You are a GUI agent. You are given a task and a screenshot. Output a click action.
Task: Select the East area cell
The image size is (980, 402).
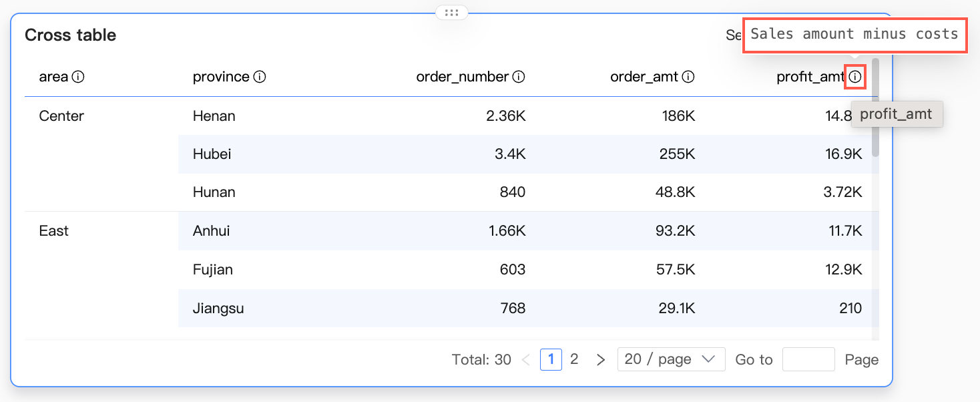pos(54,231)
